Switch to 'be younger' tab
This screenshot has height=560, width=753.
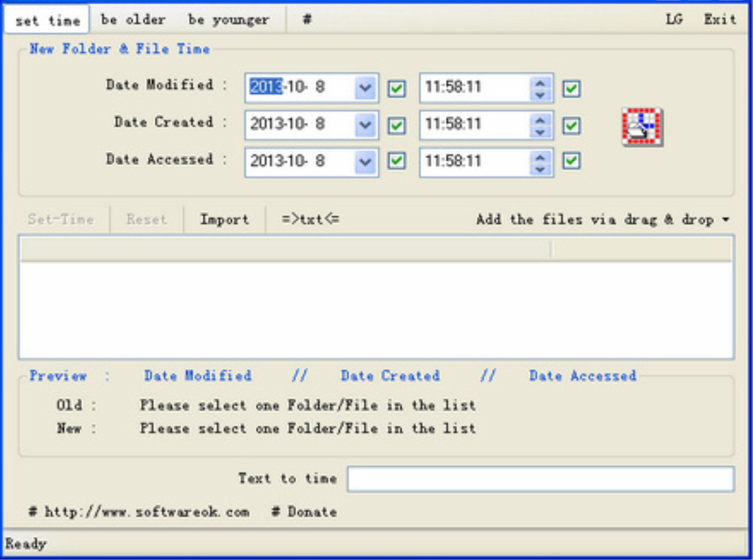coord(229,20)
